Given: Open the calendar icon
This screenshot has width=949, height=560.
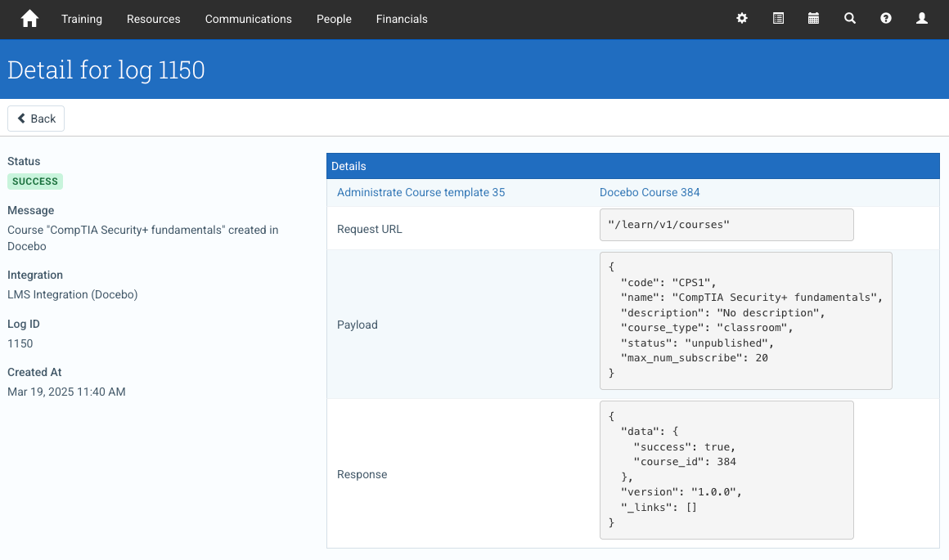Looking at the screenshot, I should point(813,19).
